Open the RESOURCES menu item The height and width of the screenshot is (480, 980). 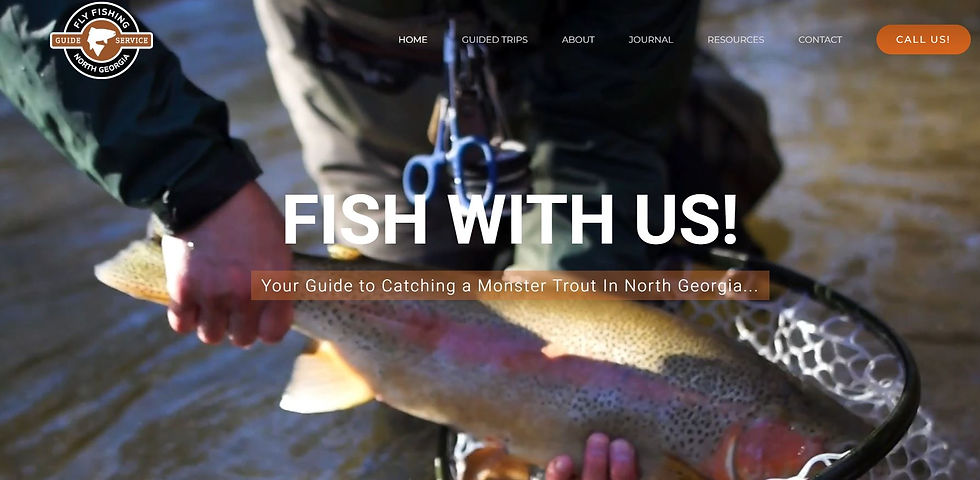click(736, 39)
